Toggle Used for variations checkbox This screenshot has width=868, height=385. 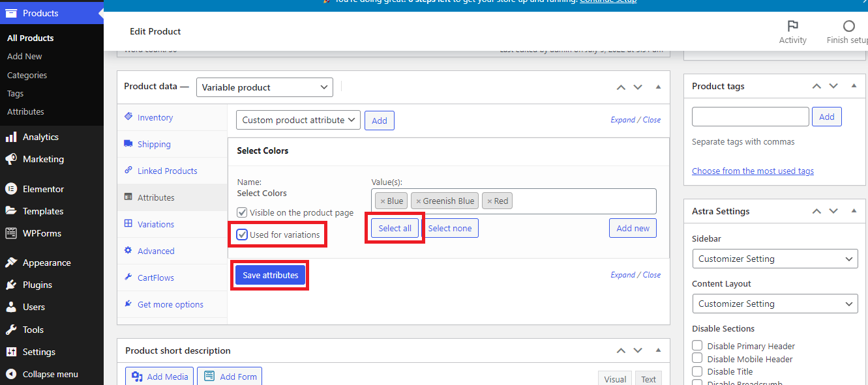click(242, 235)
